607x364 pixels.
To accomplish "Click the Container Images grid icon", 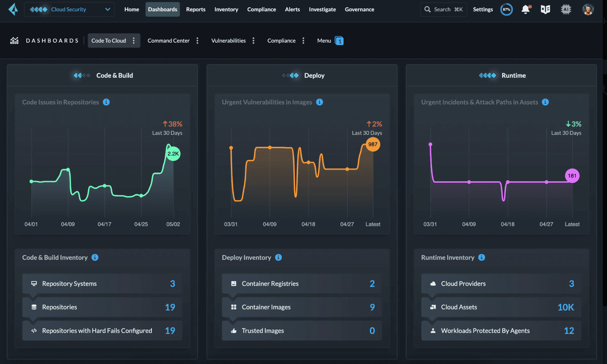I will pyautogui.click(x=234, y=307).
